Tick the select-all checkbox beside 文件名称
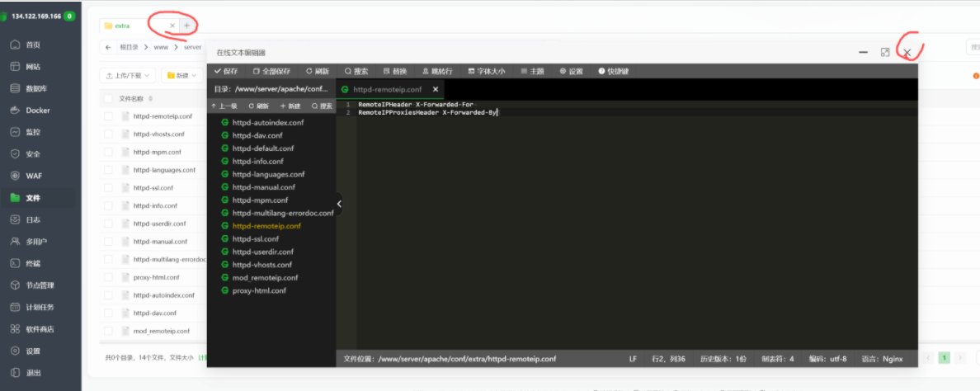 tap(109, 99)
